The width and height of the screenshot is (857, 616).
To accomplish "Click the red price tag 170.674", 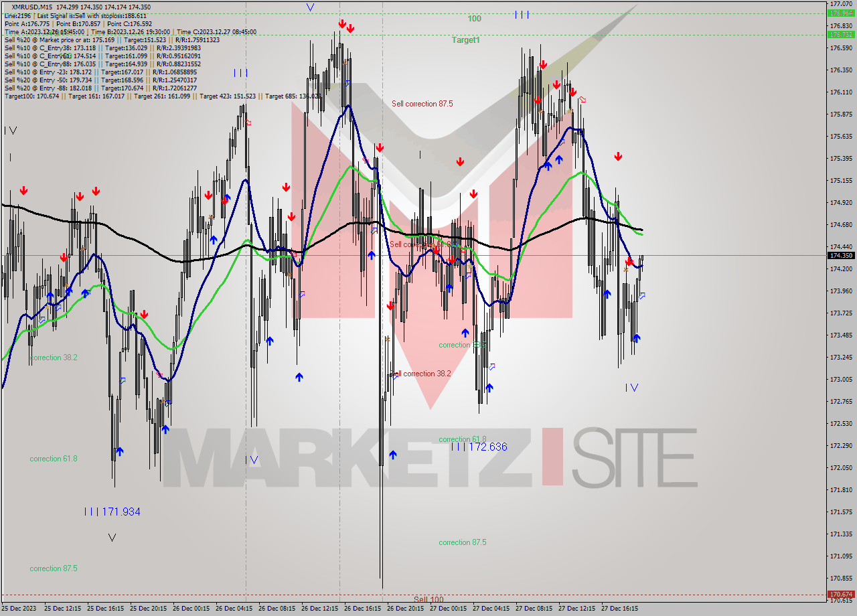I will 841,594.
